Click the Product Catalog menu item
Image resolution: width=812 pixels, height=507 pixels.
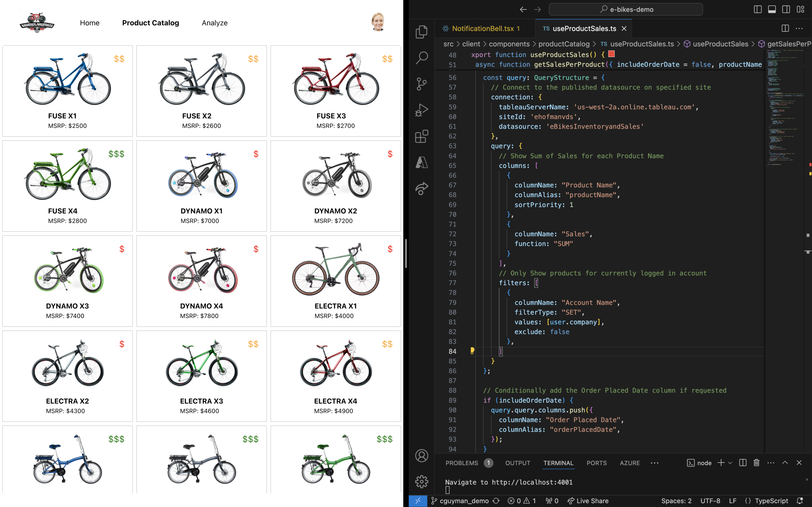tap(150, 23)
